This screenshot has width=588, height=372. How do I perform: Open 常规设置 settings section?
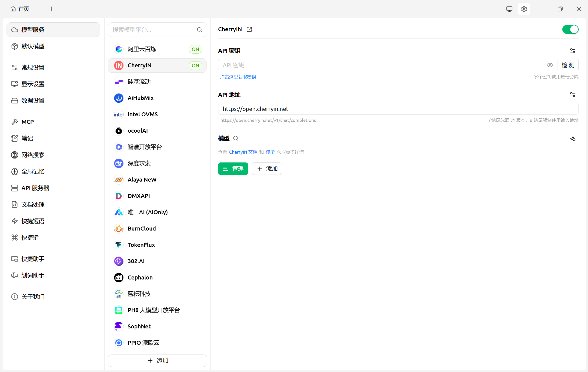[53, 68]
